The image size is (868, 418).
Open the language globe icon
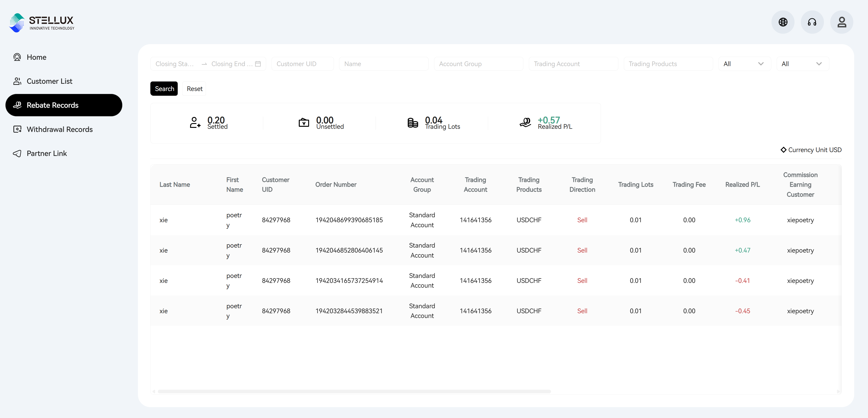pos(783,22)
